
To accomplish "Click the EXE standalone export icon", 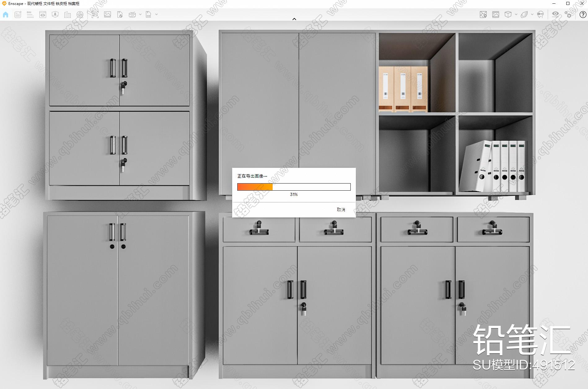I will tap(148, 15).
